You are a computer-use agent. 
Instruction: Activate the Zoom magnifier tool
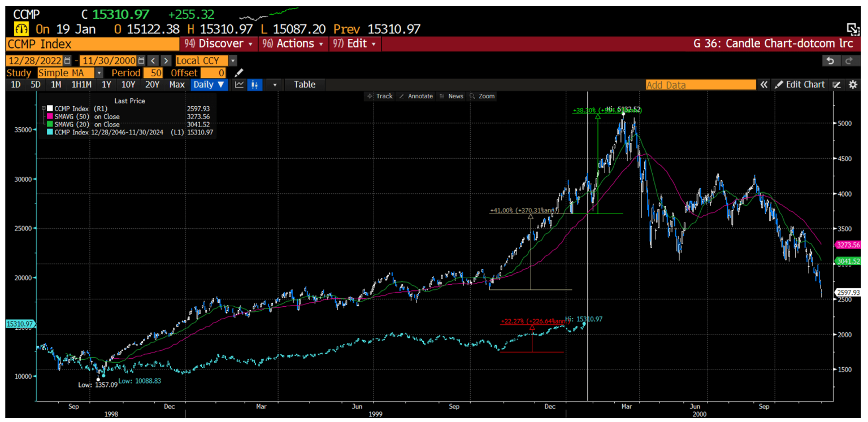(x=482, y=96)
